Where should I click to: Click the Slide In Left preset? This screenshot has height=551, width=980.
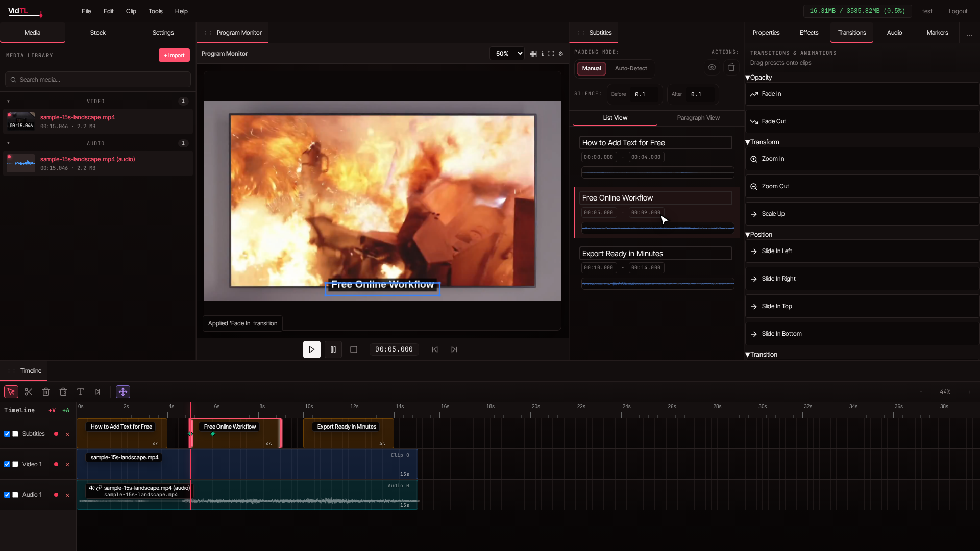point(862,252)
